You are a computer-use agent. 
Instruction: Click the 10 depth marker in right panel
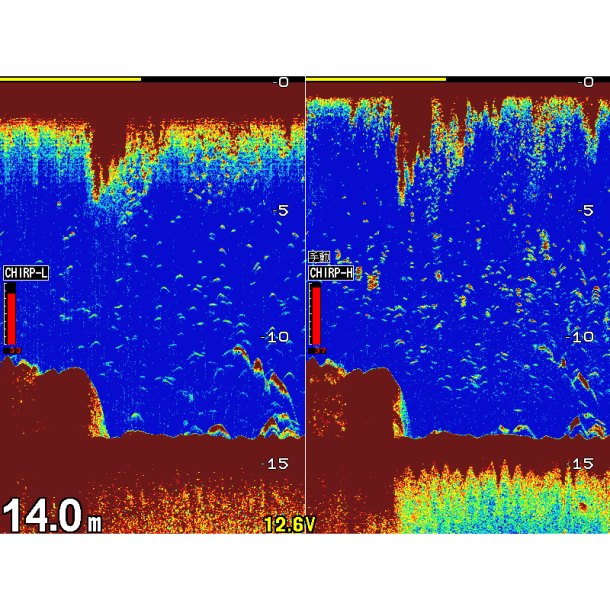tap(583, 337)
